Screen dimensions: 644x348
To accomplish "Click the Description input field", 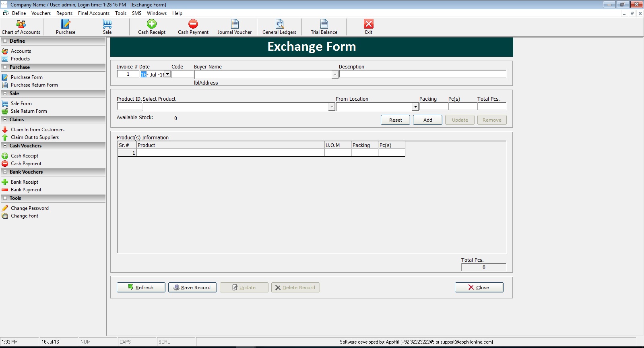I will click(423, 74).
